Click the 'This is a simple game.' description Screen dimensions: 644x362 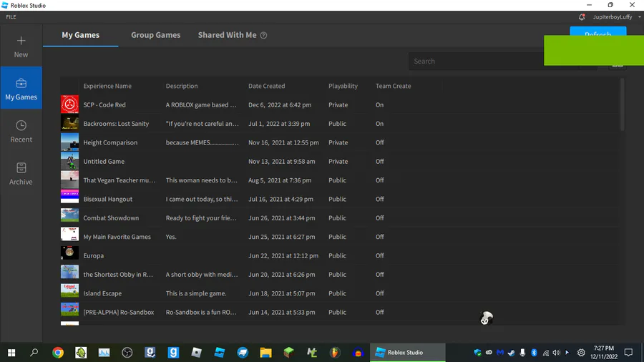pyautogui.click(x=196, y=293)
